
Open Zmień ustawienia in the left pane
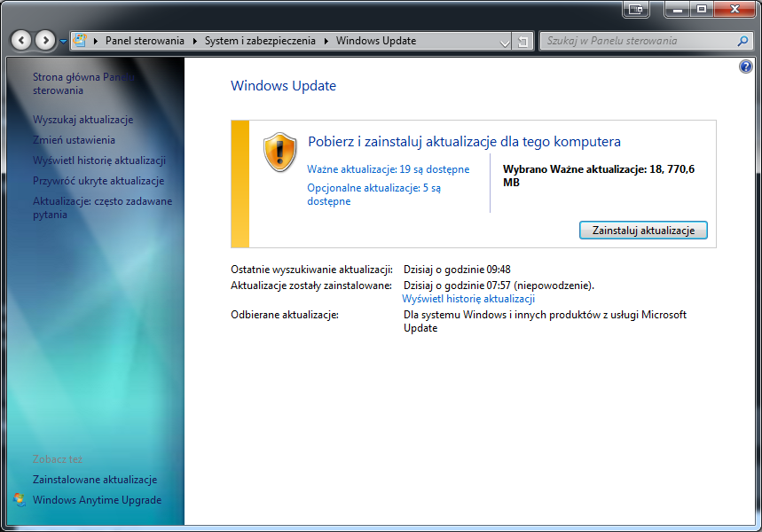(x=74, y=140)
